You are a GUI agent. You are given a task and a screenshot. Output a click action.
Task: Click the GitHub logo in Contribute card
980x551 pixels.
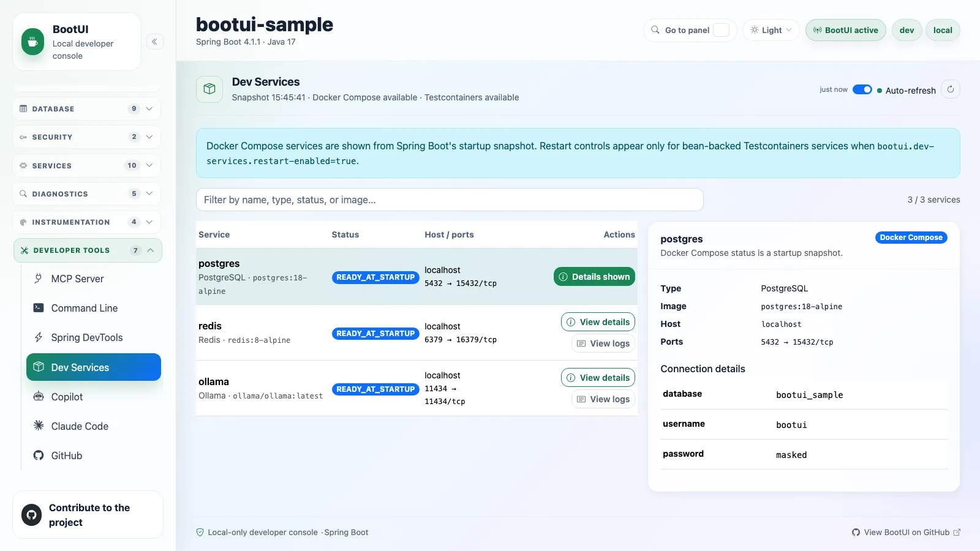click(32, 515)
